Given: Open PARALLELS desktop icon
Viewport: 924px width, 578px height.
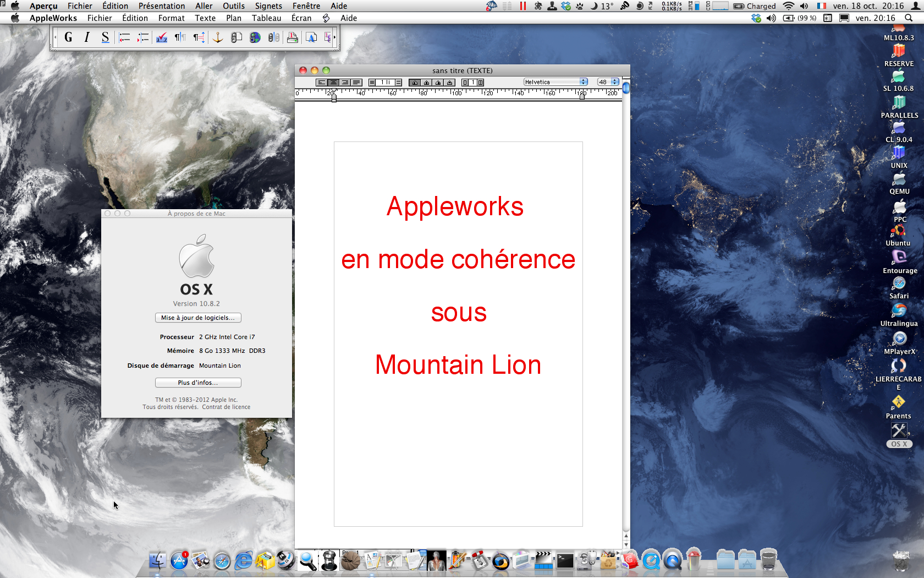Looking at the screenshot, I should click(x=899, y=107).
